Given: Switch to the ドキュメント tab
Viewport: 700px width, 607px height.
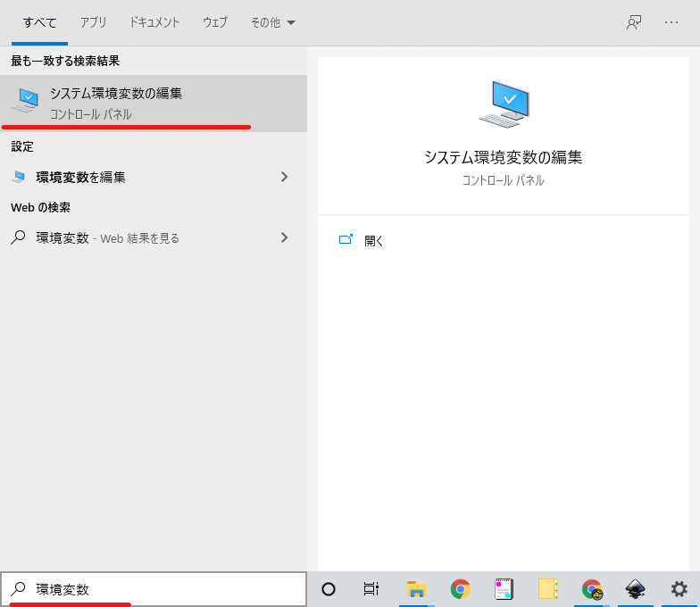Looking at the screenshot, I should point(154,22).
